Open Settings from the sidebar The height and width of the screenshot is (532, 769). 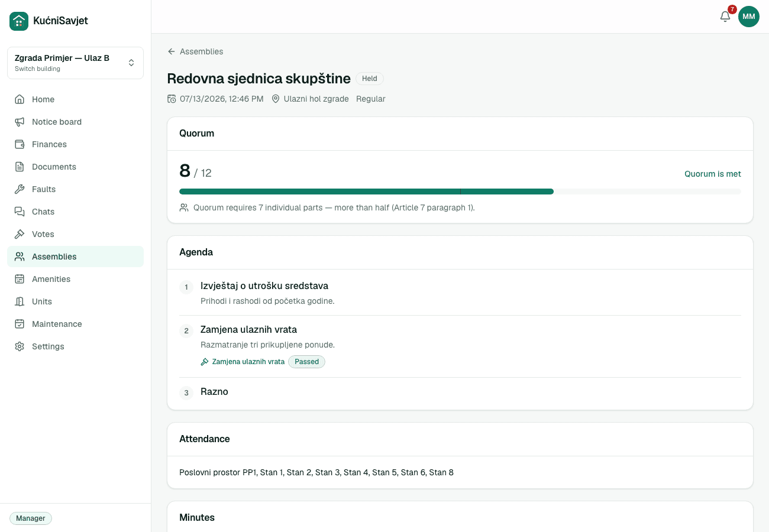click(75, 346)
